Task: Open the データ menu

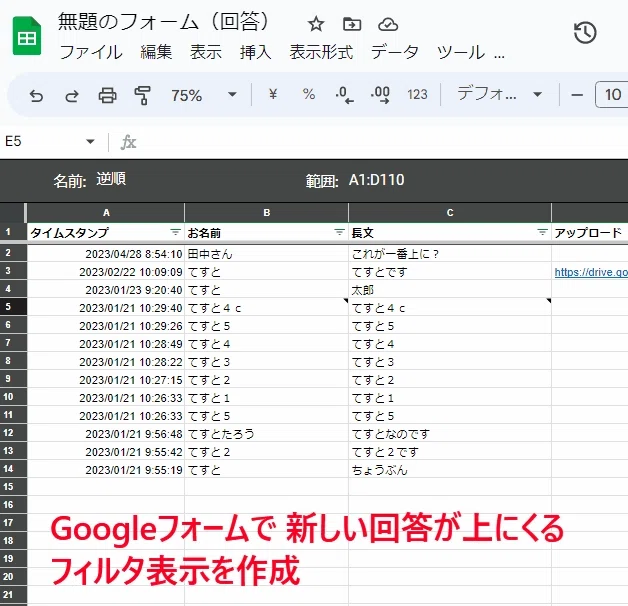Action: pos(395,52)
